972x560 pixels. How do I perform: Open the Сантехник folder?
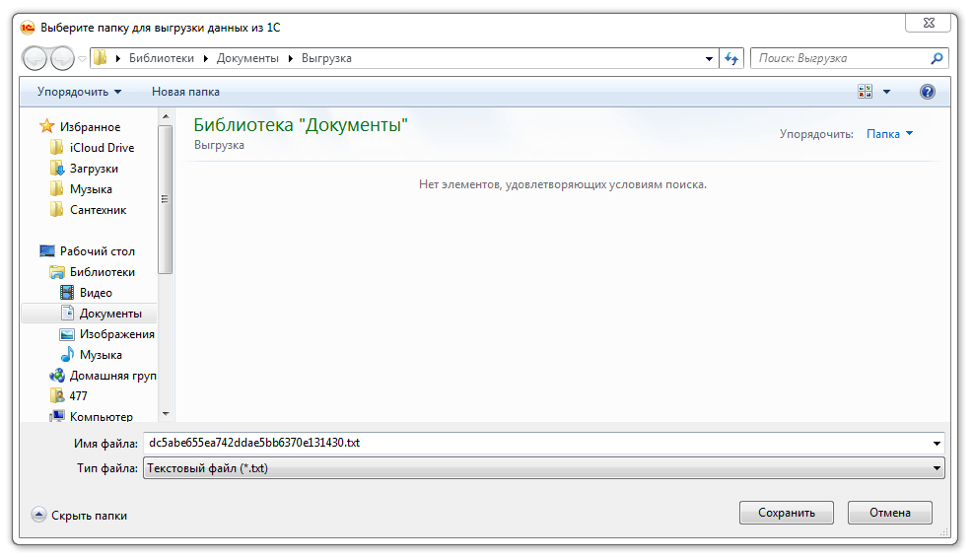point(98,210)
